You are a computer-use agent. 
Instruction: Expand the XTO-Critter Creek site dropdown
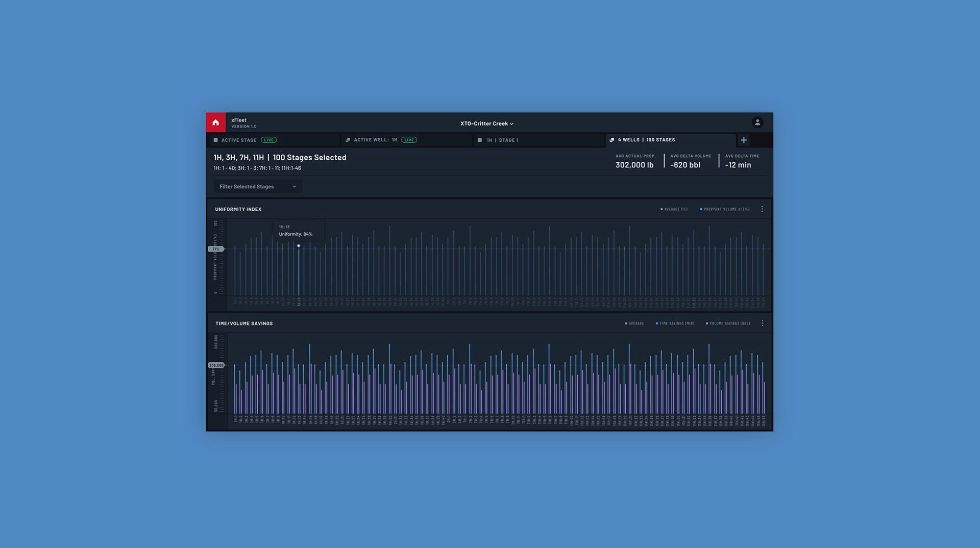point(487,123)
